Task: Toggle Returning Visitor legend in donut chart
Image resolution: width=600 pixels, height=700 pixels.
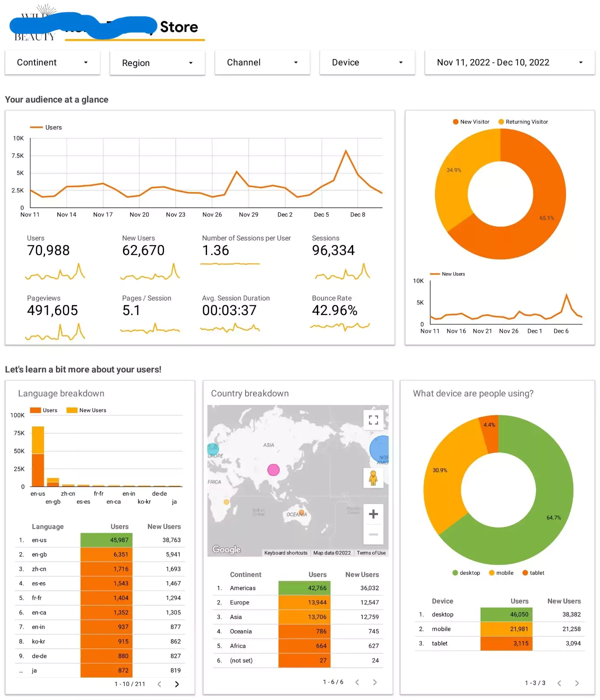Action: tap(523, 122)
